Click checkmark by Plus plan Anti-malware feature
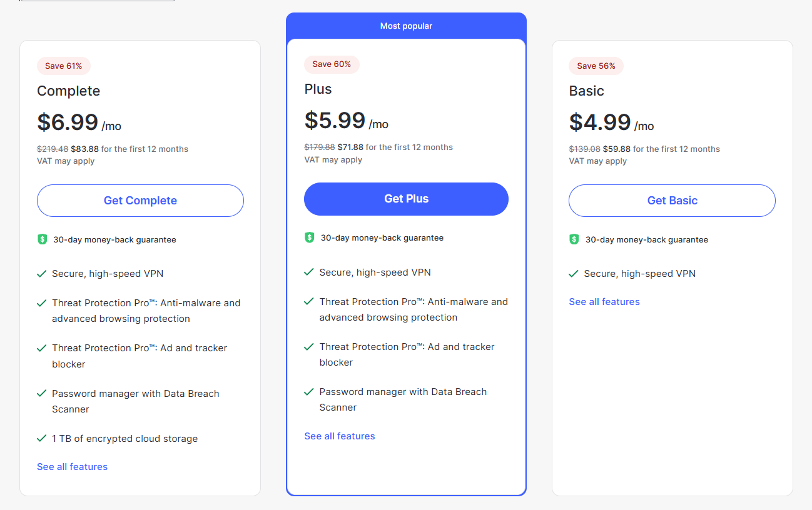The image size is (812, 510). 308,302
